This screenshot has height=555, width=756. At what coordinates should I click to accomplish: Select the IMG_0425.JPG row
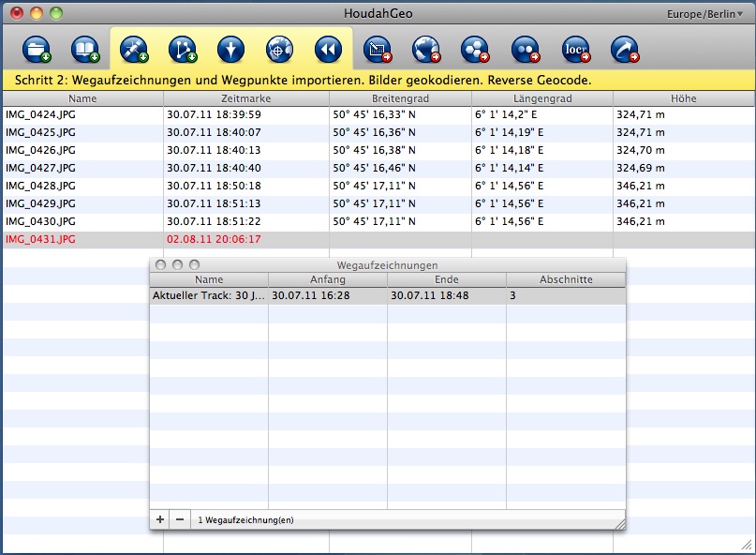379,133
